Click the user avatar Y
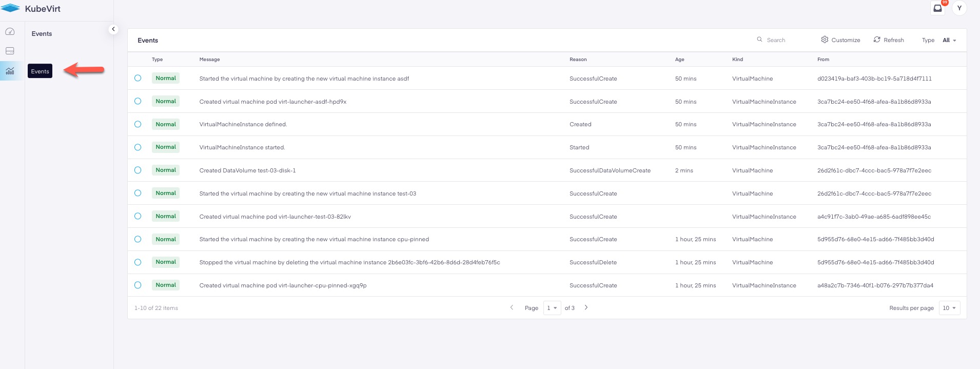Screen dimensions: 980x369 pos(959,8)
